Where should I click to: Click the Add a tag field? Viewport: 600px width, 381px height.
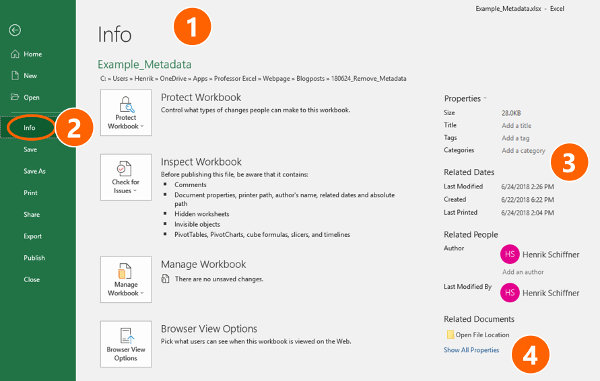pos(515,138)
